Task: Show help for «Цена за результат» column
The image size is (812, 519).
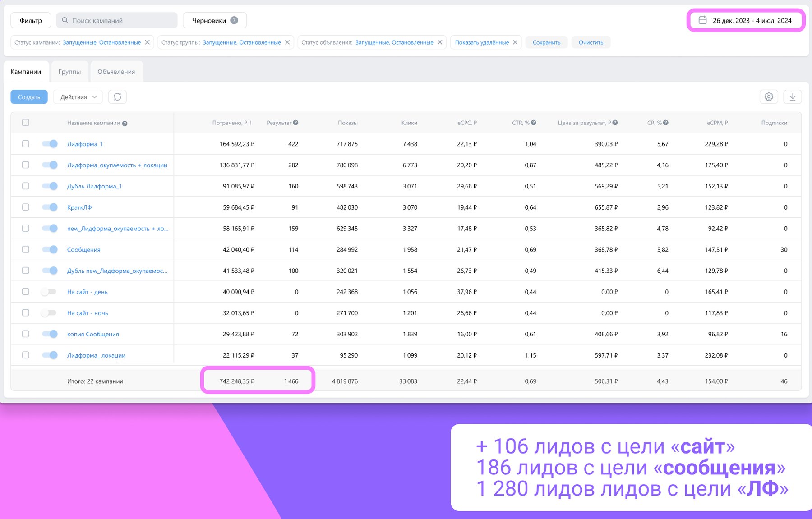Action: tap(615, 123)
